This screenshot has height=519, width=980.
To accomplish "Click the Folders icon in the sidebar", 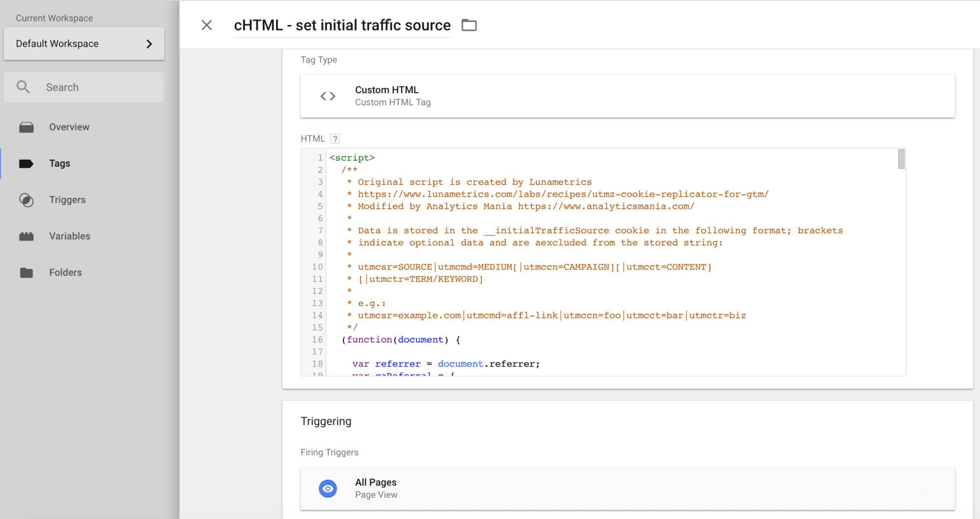I will pyautogui.click(x=26, y=272).
